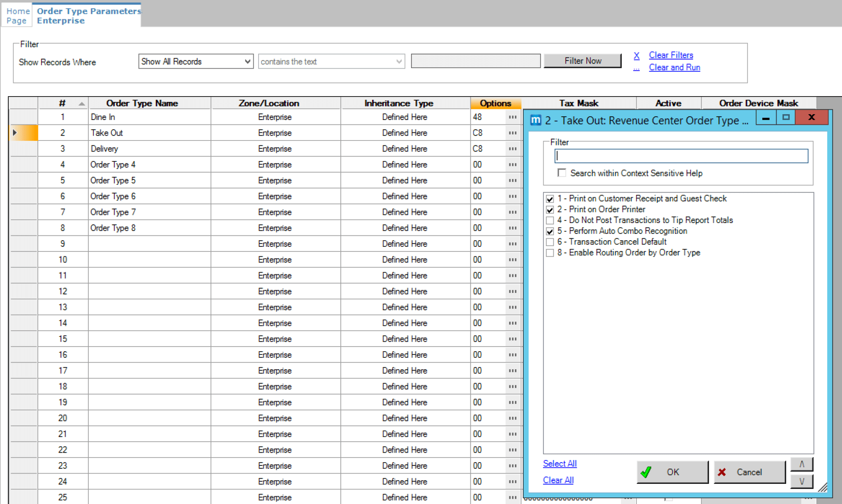Click the Options column header

click(495, 103)
